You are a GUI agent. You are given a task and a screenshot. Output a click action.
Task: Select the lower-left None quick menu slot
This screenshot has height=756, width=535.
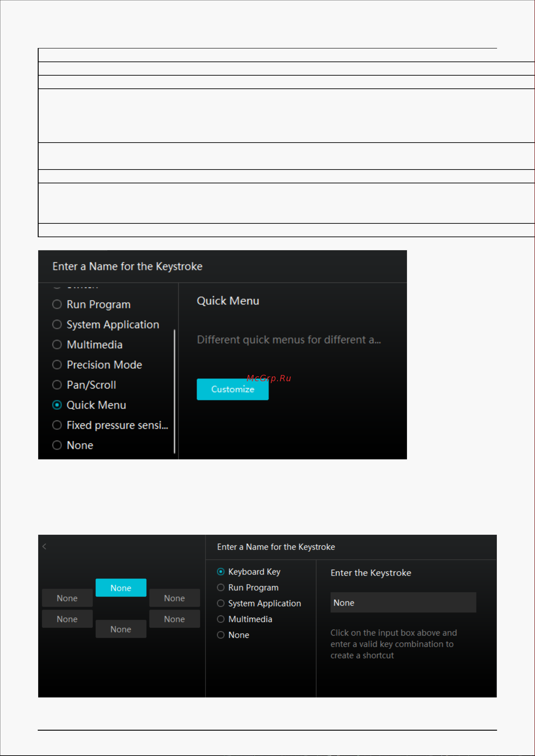(x=67, y=619)
